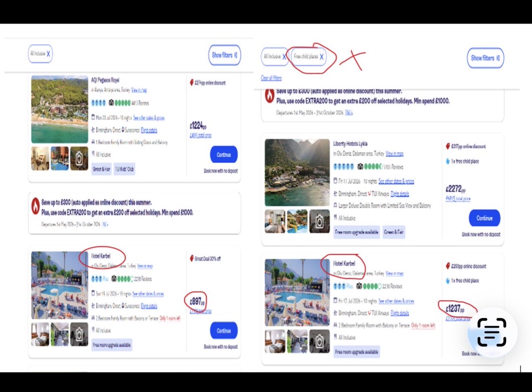Open photo gallery camera icon for AQI Pegasos Royal

(79, 159)
